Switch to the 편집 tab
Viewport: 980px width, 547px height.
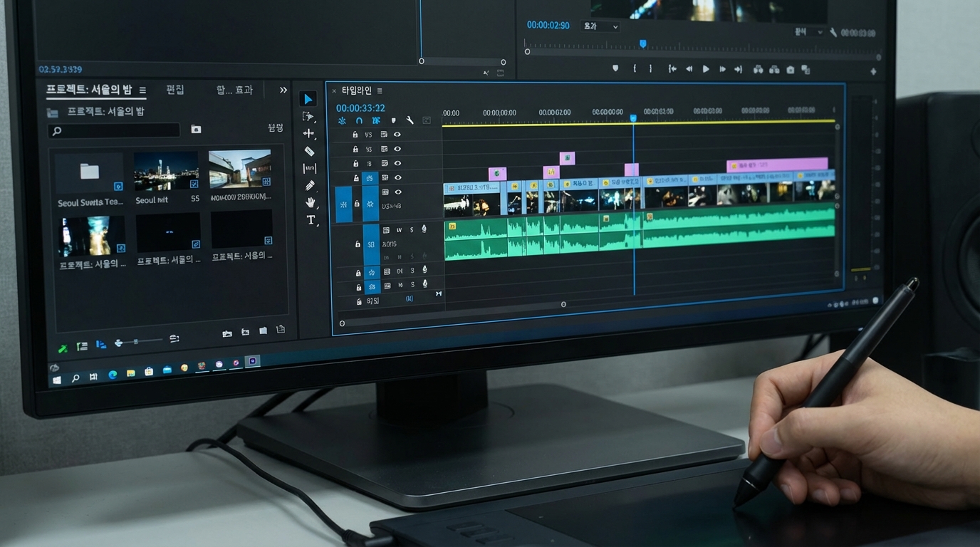pos(175,90)
